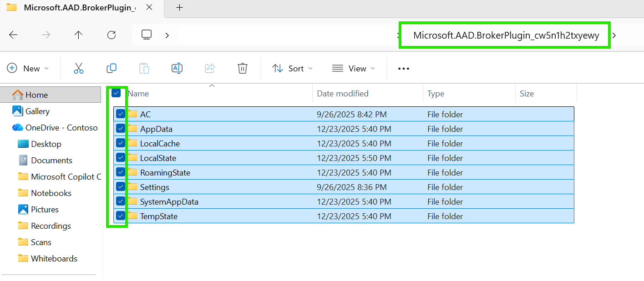The height and width of the screenshot is (281, 644).
Task: Click the This PC monitor icon in address bar
Action: [147, 35]
